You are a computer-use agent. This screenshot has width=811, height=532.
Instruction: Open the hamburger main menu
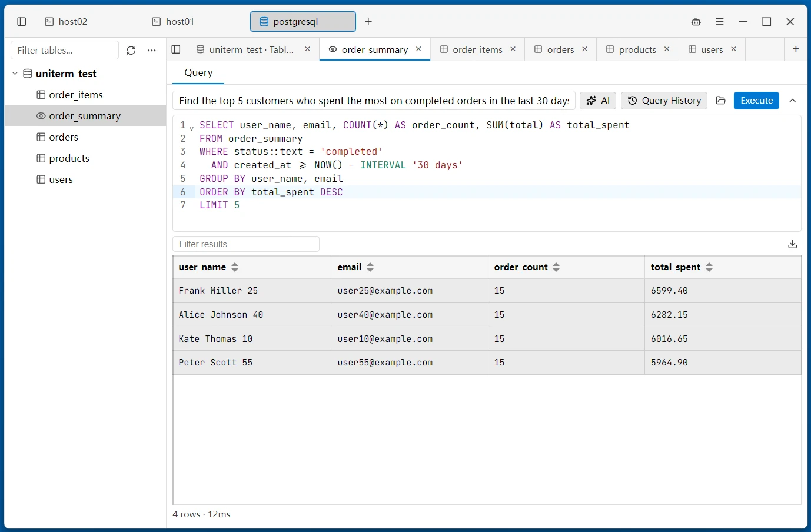720,22
